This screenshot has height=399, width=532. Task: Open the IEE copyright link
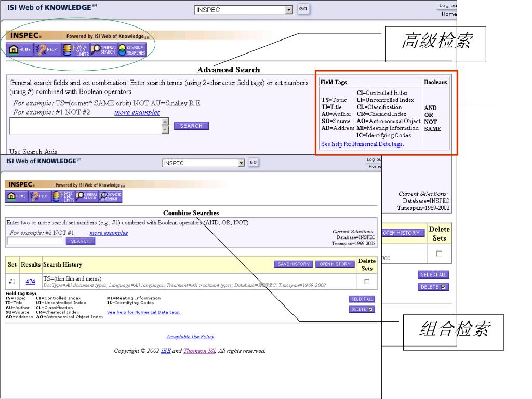coord(166,351)
